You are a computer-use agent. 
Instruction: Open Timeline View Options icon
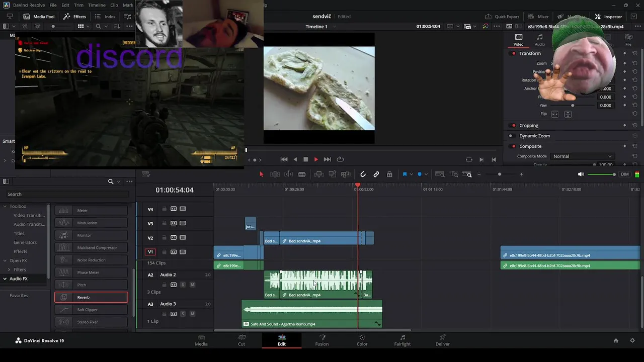pyautogui.click(x=146, y=174)
